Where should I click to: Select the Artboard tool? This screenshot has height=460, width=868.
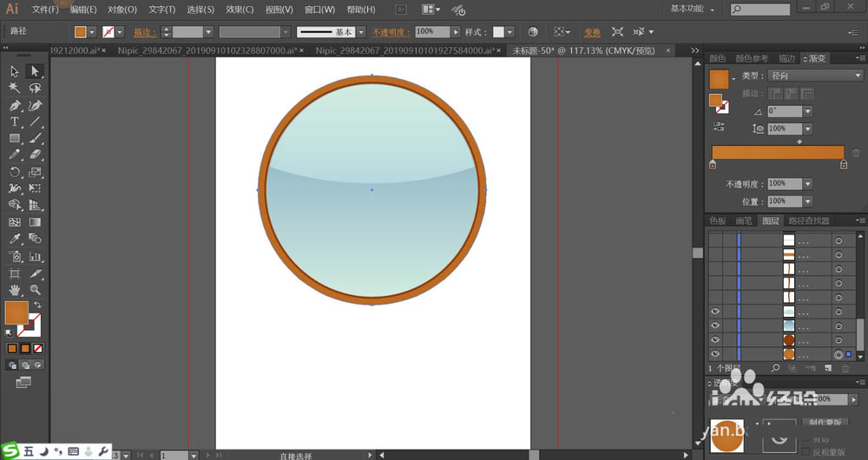click(x=15, y=273)
